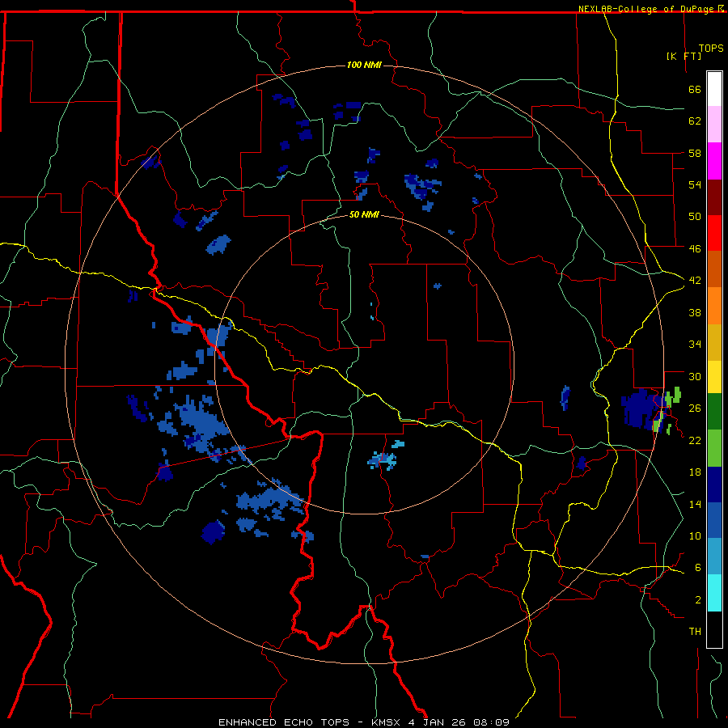Click the 38 scale label
This screenshot has height=728, width=728.
pos(695,312)
